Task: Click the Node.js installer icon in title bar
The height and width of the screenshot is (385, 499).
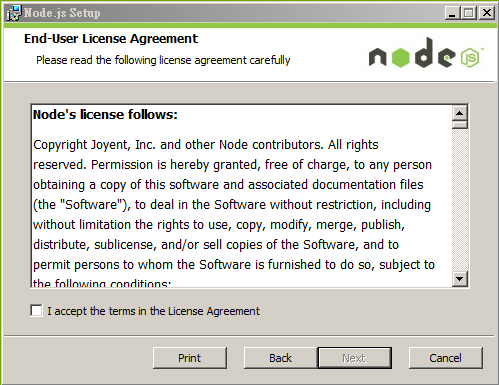Action: (14, 13)
